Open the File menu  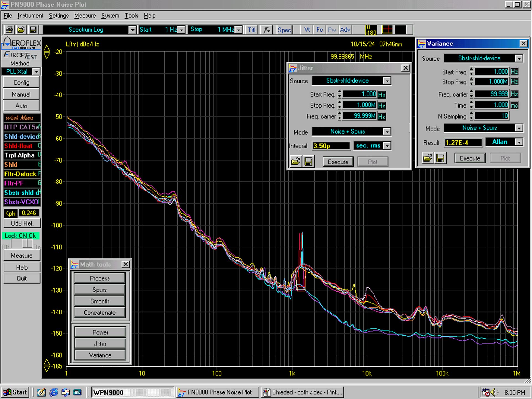click(x=8, y=16)
